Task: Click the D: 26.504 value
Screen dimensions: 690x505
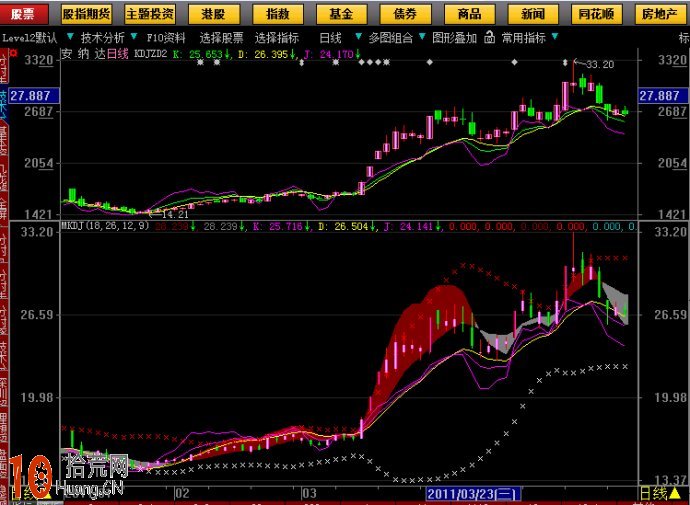Action: [347, 227]
